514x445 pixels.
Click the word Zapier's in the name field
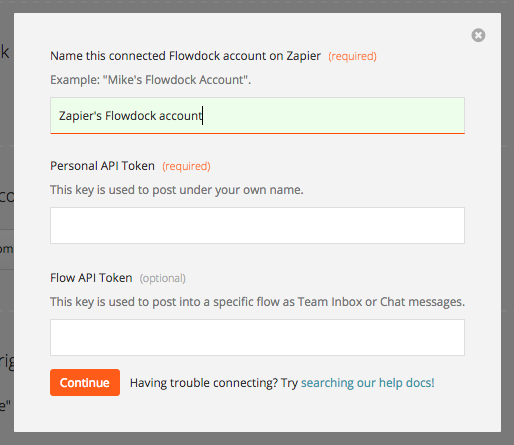click(x=80, y=116)
